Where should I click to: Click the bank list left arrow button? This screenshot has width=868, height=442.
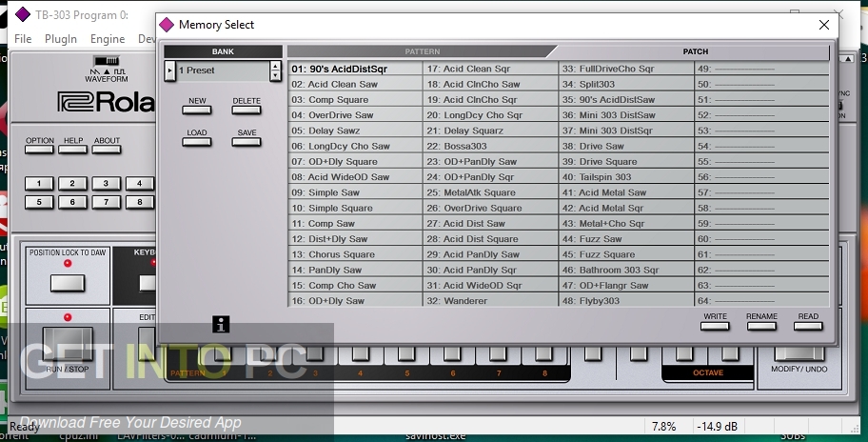pos(170,70)
